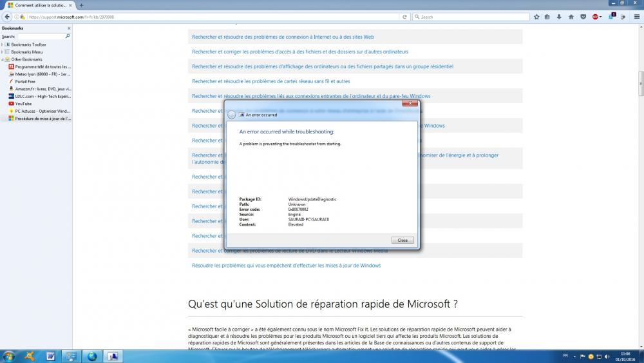Open link about accès à des fichiers
The image size is (644, 363).
coord(300,52)
